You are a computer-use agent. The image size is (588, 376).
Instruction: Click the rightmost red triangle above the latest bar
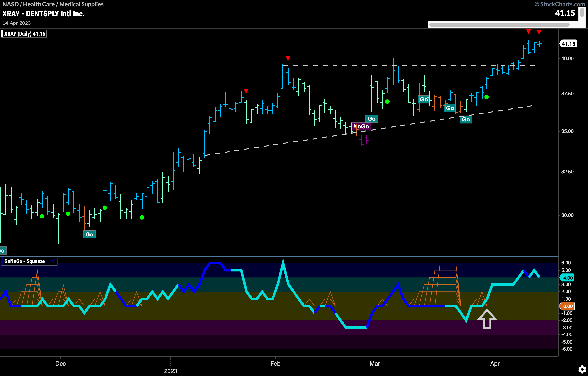pos(539,32)
